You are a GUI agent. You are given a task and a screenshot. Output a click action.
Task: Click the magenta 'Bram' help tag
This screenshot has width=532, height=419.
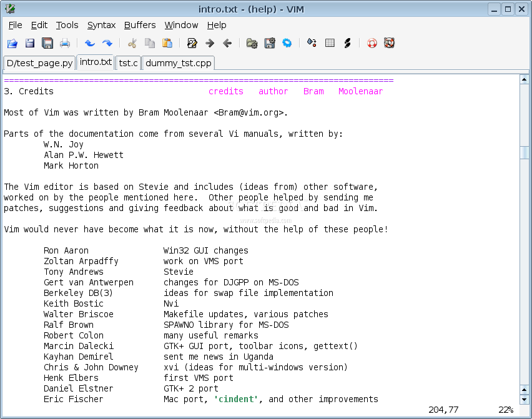click(x=313, y=92)
